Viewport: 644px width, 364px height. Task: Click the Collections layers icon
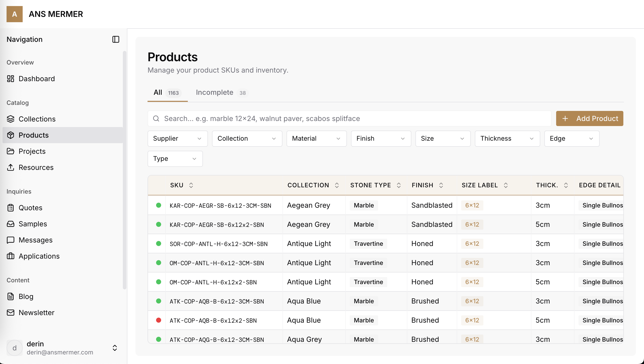(11, 119)
